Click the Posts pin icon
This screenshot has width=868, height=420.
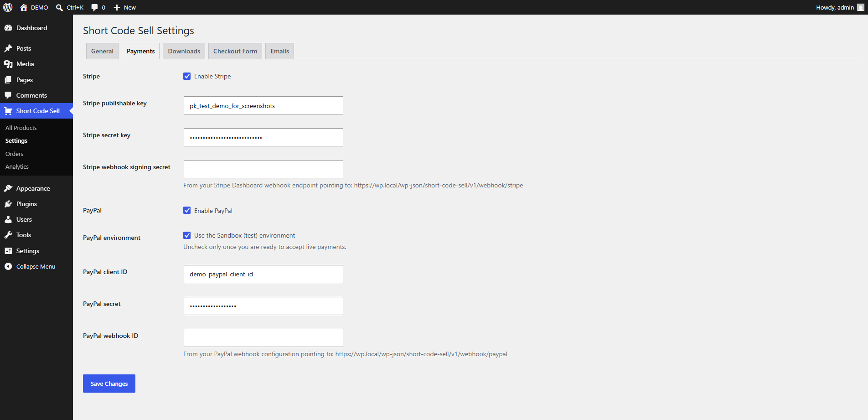(x=8, y=48)
